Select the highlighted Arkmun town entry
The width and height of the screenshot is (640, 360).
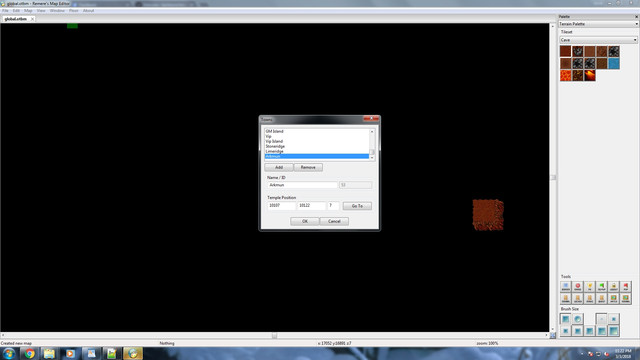[x=316, y=156]
